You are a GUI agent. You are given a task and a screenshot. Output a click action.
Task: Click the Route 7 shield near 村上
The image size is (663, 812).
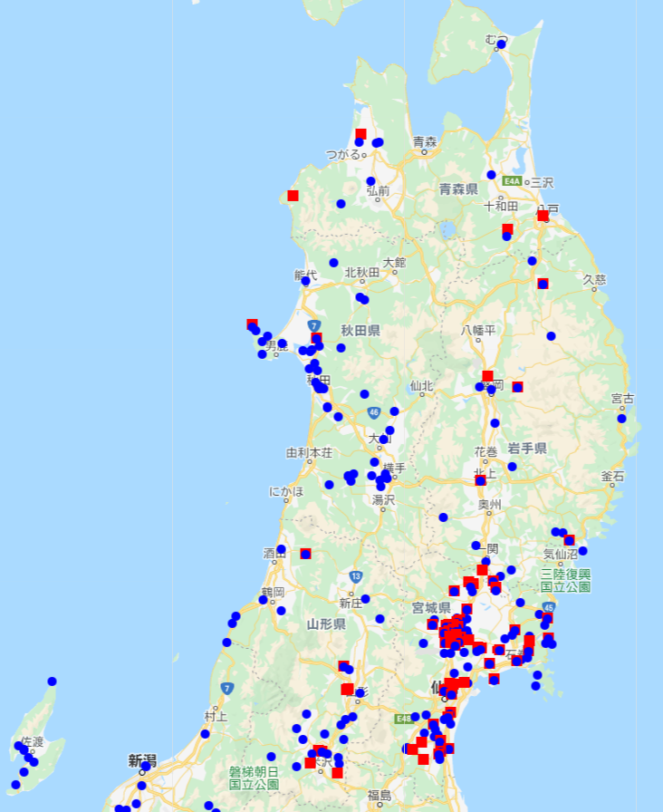pos(226,689)
